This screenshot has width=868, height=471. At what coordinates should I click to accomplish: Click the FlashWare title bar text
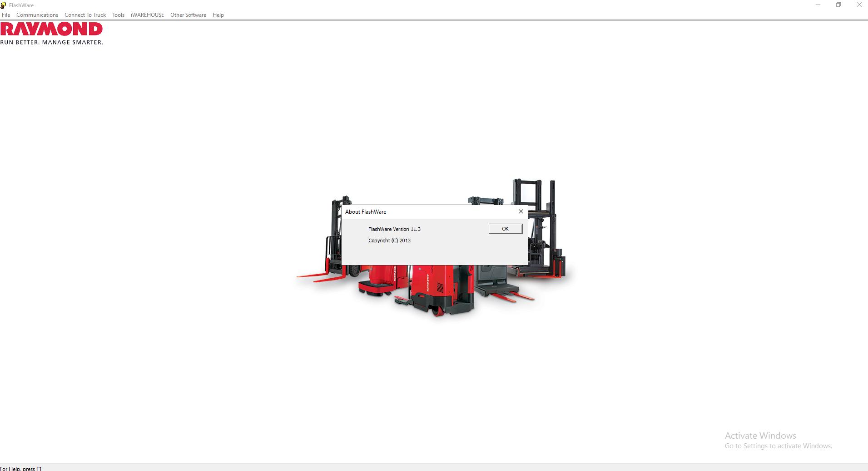click(21, 5)
